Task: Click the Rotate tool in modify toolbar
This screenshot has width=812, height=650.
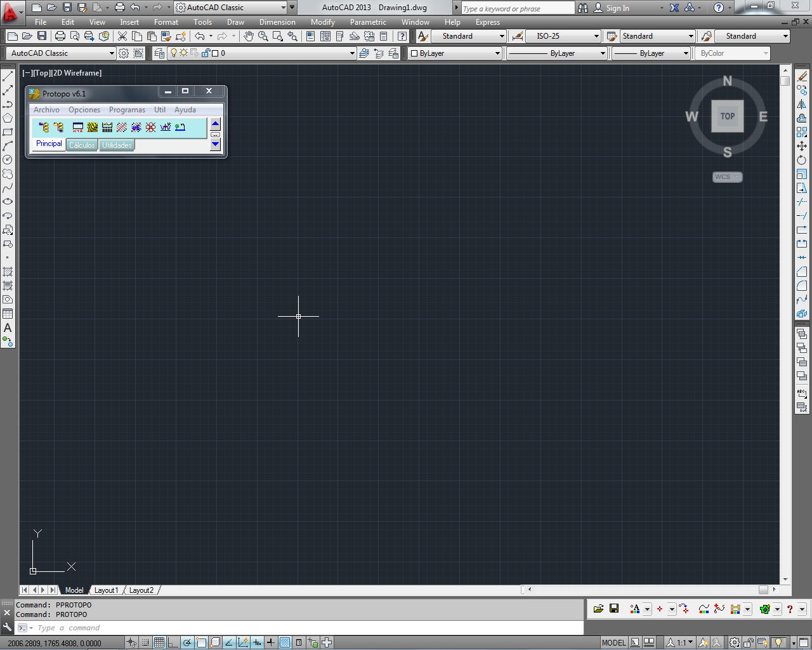Action: [x=802, y=160]
